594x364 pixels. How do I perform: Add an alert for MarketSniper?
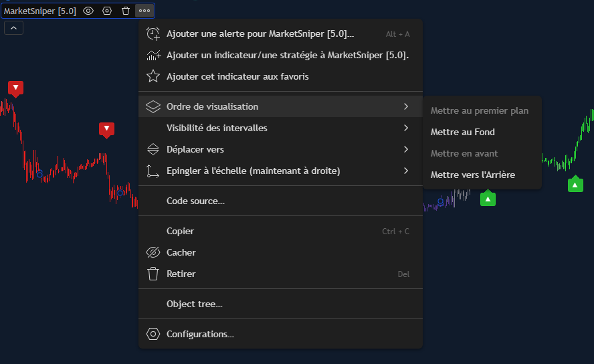[x=260, y=34]
